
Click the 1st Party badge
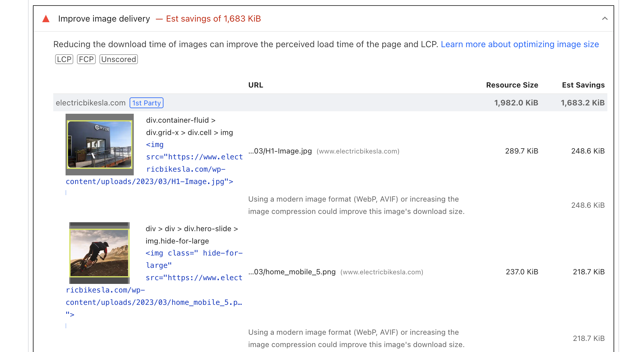pyautogui.click(x=147, y=103)
